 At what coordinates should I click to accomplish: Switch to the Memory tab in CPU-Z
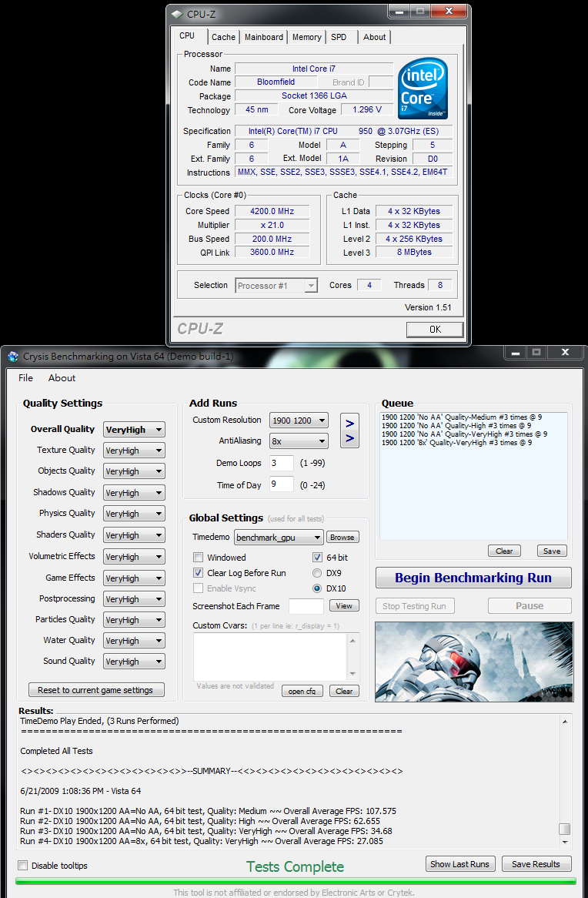[x=307, y=37]
